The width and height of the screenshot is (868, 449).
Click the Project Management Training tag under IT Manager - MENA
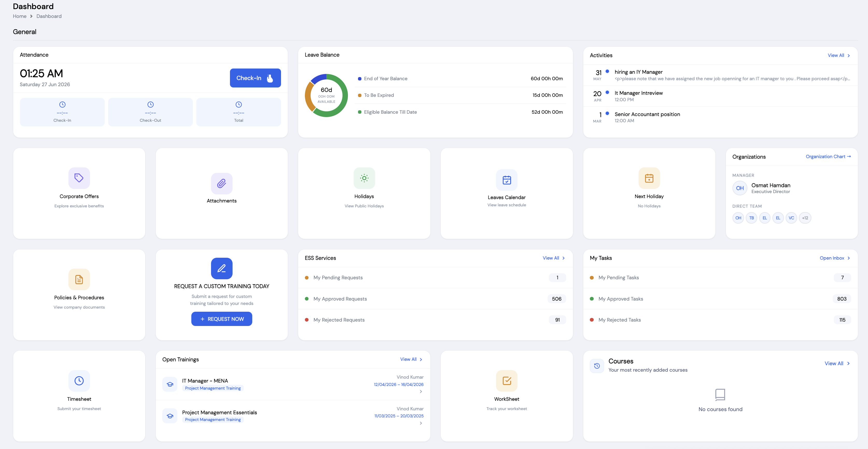pos(213,388)
